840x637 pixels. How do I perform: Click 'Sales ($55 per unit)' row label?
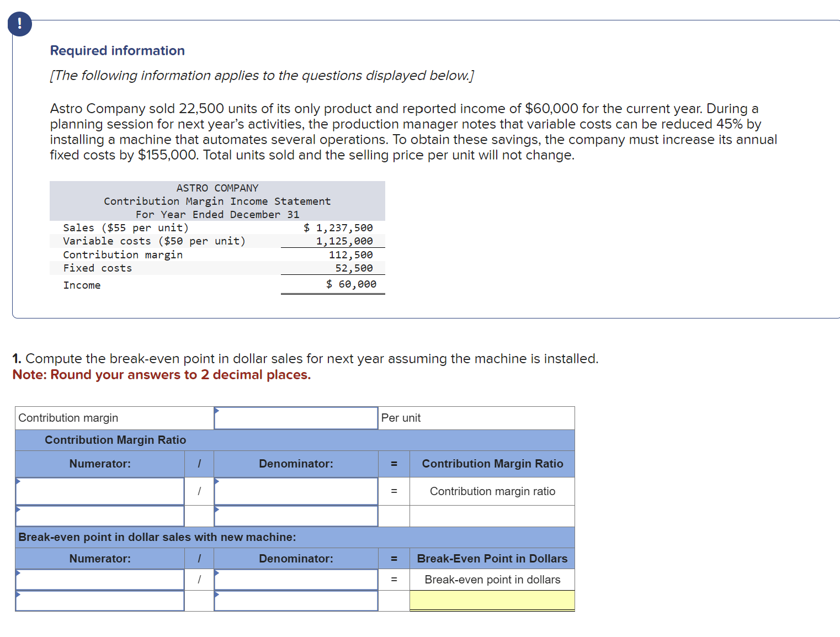126,227
